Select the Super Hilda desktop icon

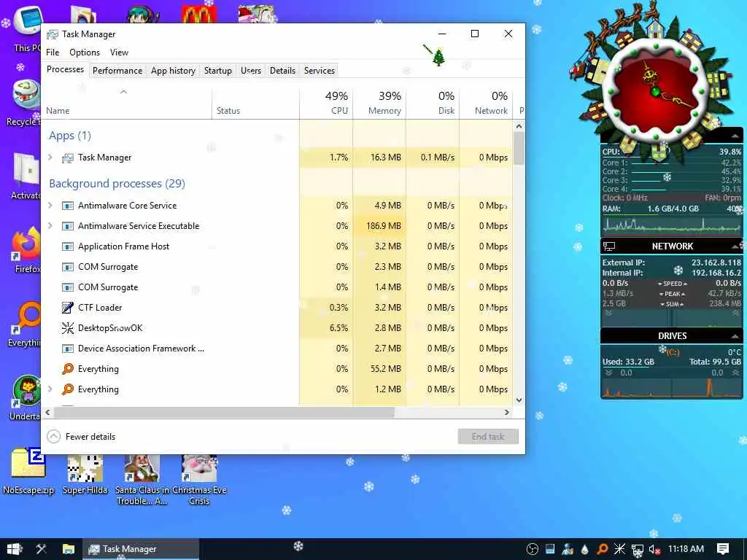point(85,475)
